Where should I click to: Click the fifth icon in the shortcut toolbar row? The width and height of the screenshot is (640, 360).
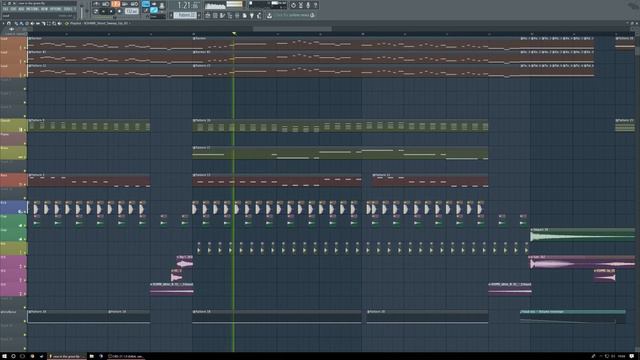[237, 16]
